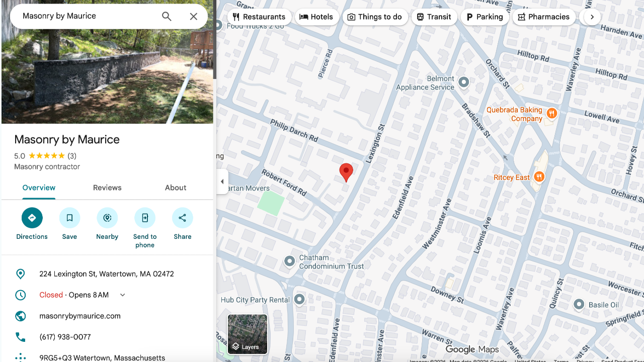Click the address location pin icon
This screenshot has width=644, height=362.
pos(21,274)
